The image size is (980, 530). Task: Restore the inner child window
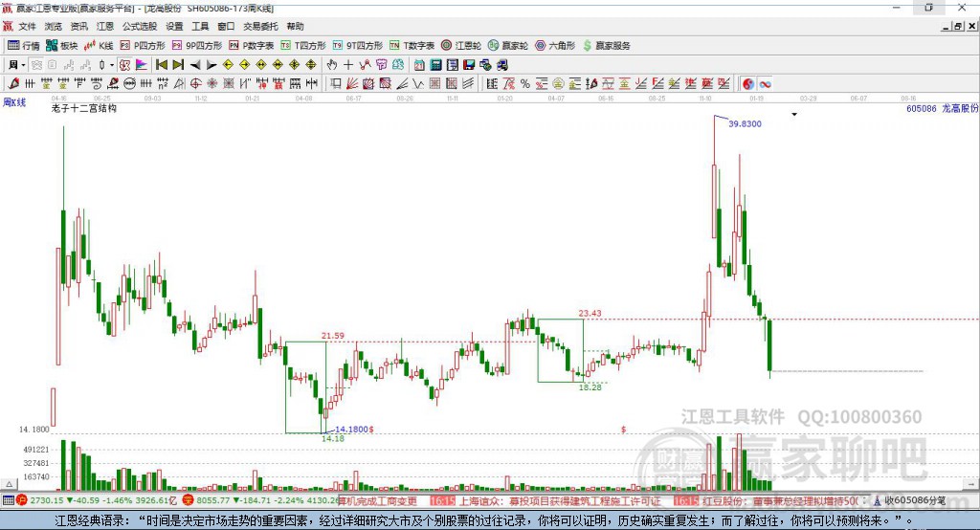coord(958,26)
